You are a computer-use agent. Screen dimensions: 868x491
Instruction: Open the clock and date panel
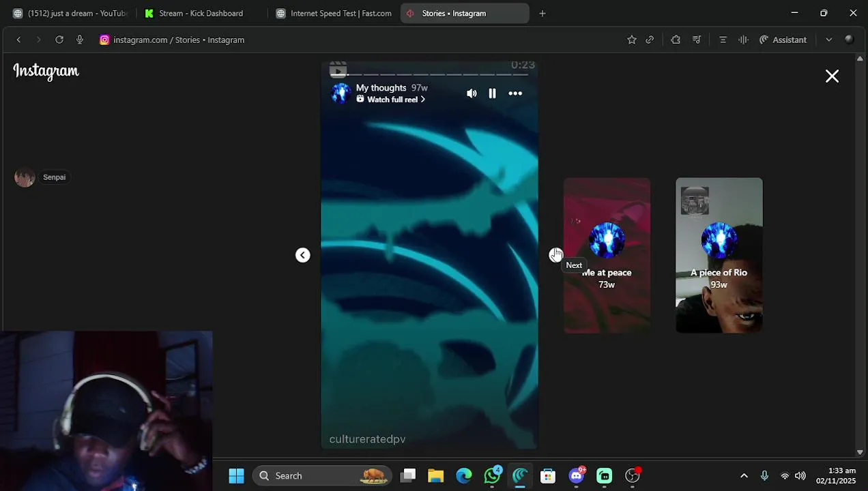pos(836,476)
